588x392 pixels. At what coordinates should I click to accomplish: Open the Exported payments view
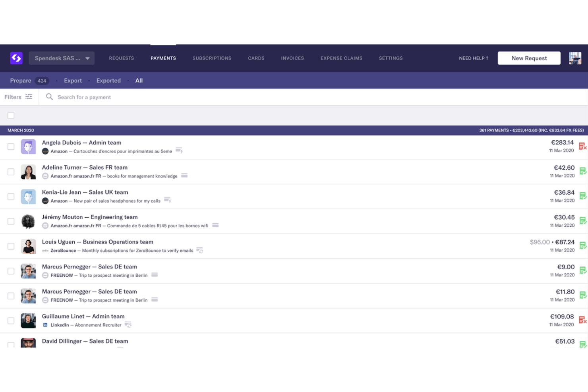(x=108, y=80)
